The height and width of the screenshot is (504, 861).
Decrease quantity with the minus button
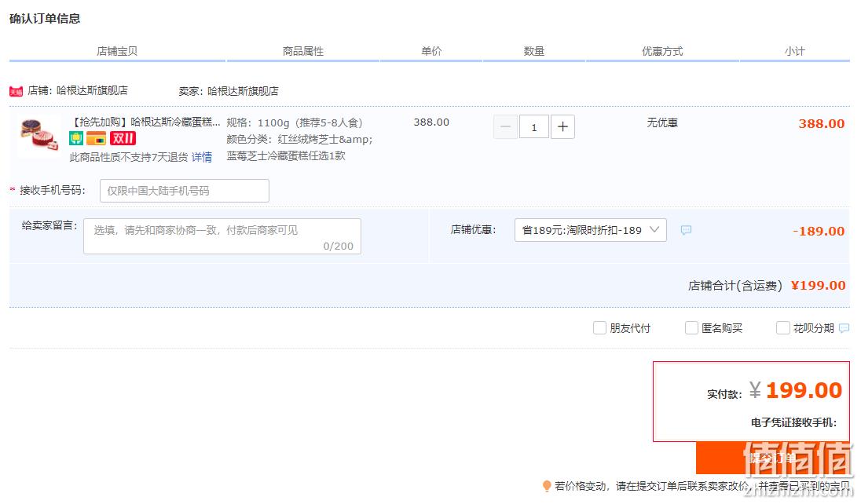pyautogui.click(x=505, y=127)
